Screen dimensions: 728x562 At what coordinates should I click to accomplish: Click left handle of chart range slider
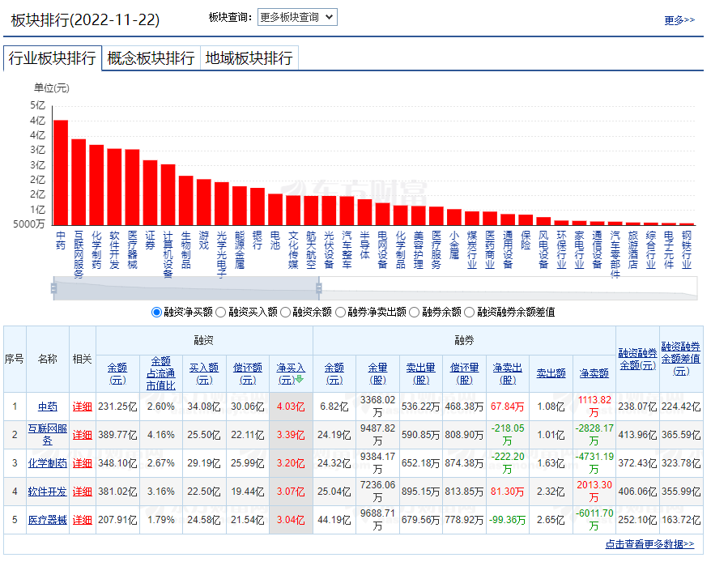pos(53,287)
